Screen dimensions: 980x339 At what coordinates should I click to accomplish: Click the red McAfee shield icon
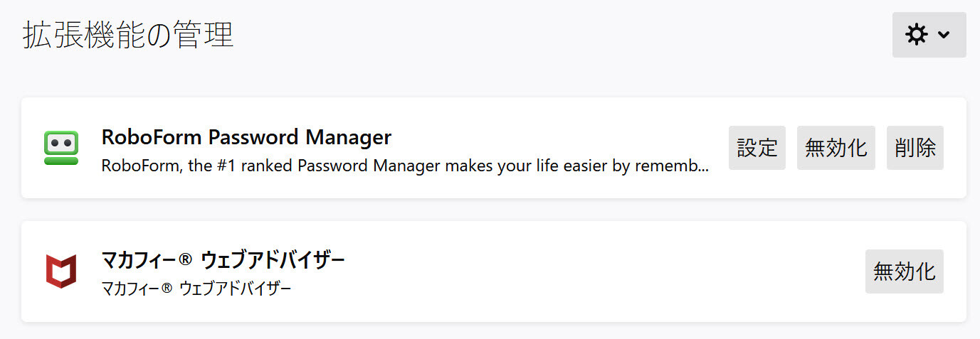click(x=61, y=271)
